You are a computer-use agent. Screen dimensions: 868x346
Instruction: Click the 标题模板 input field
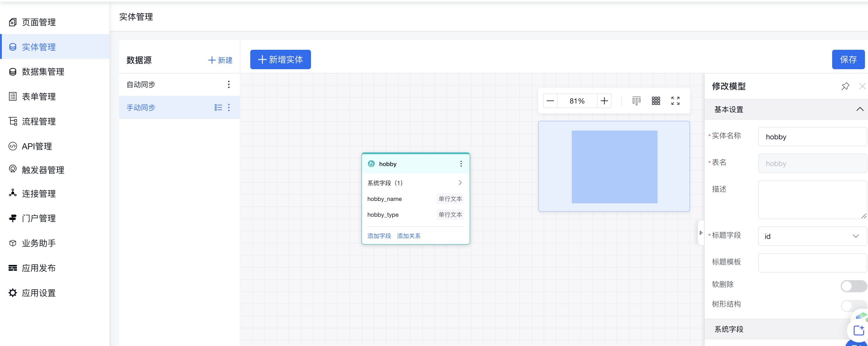812,263
